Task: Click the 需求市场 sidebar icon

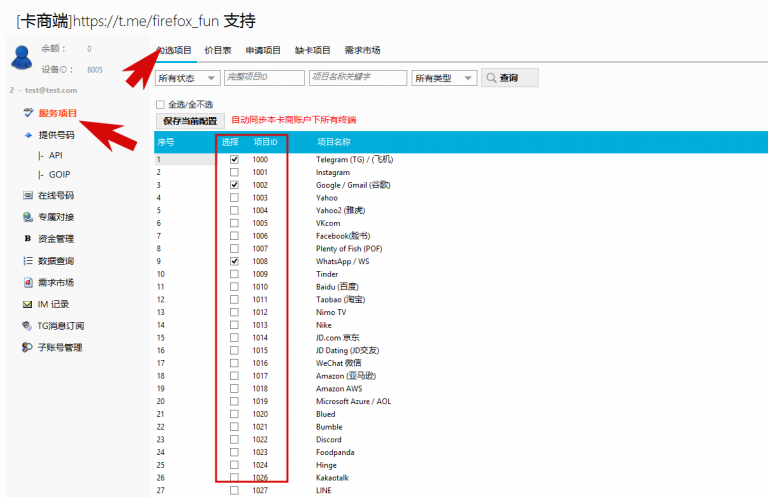Action: (x=28, y=283)
